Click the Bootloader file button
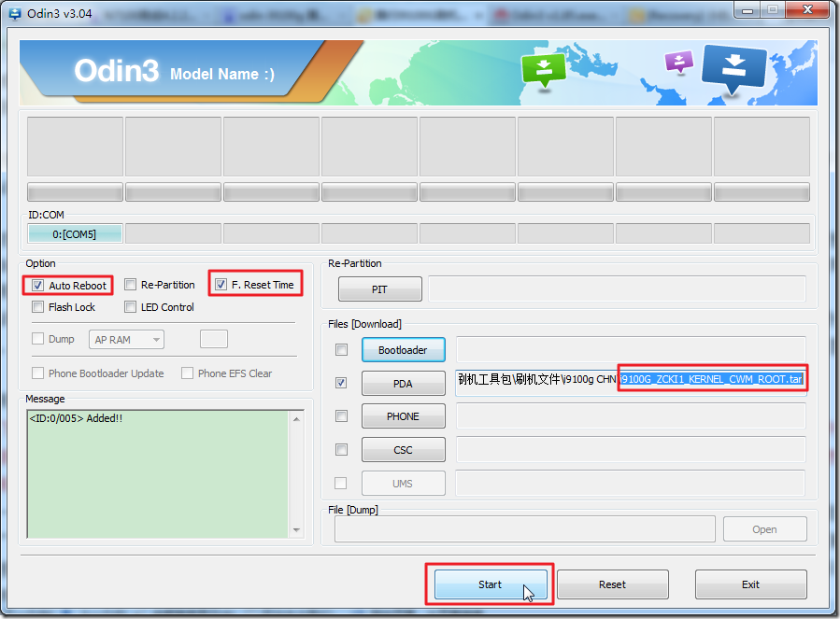 [x=404, y=350]
